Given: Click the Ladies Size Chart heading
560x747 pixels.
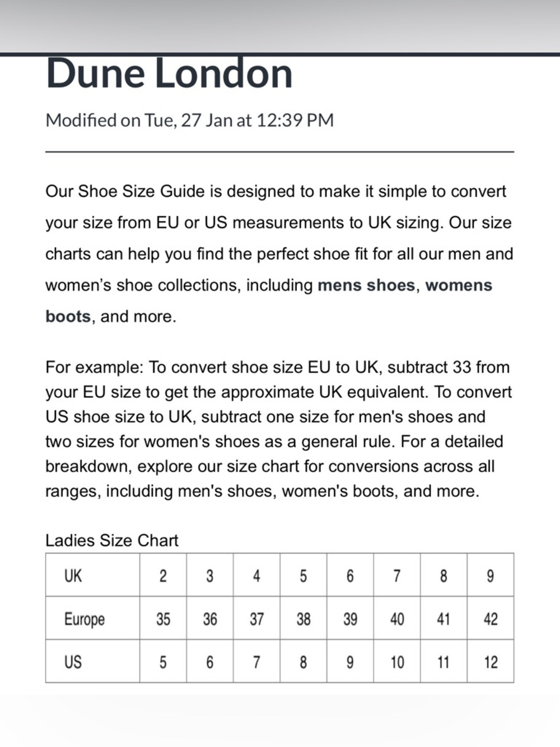Looking at the screenshot, I should tap(112, 540).
